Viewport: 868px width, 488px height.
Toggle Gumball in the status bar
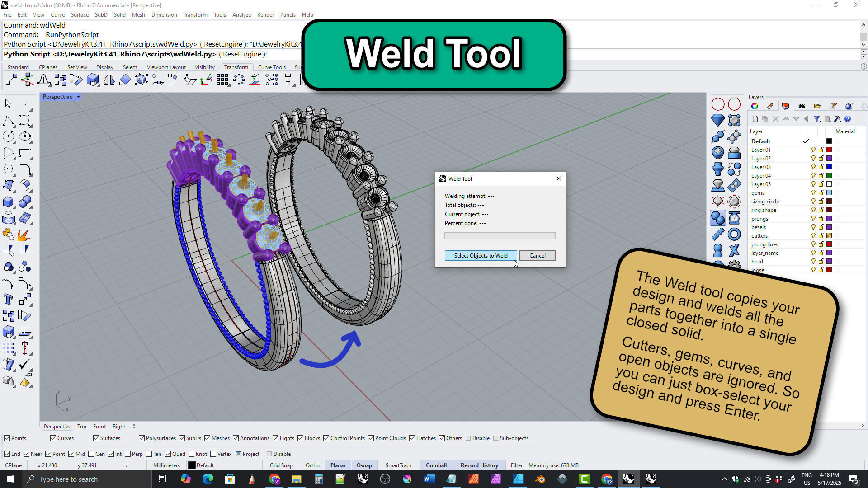(x=436, y=465)
